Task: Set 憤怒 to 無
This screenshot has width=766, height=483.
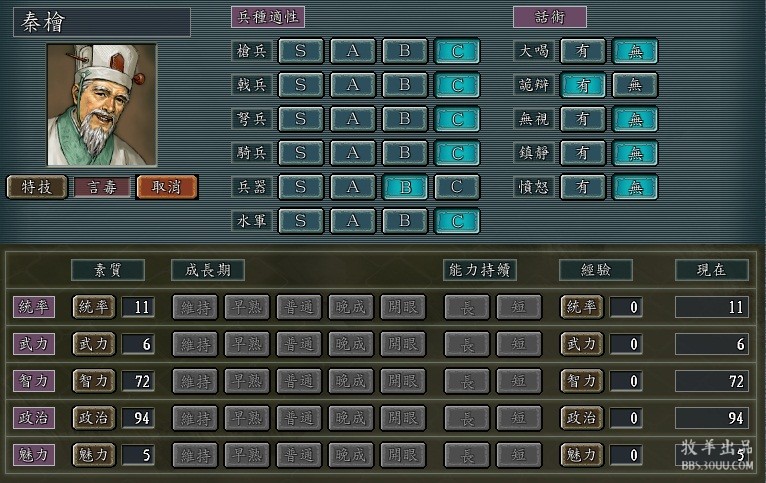Action: click(635, 187)
